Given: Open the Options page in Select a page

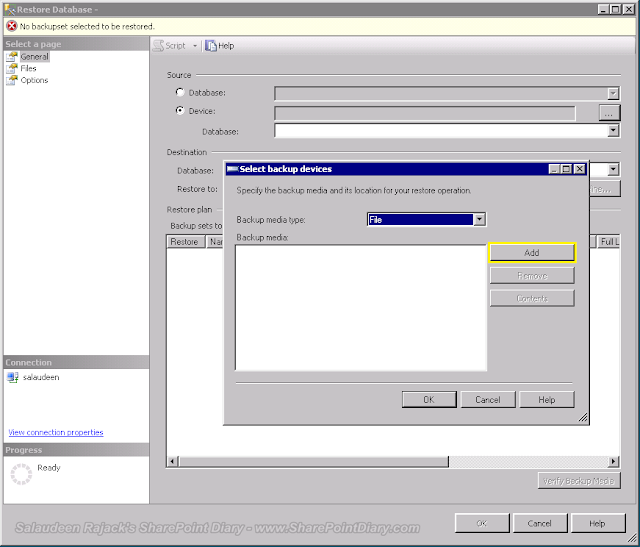Looking at the screenshot, I should pos(34,80).
